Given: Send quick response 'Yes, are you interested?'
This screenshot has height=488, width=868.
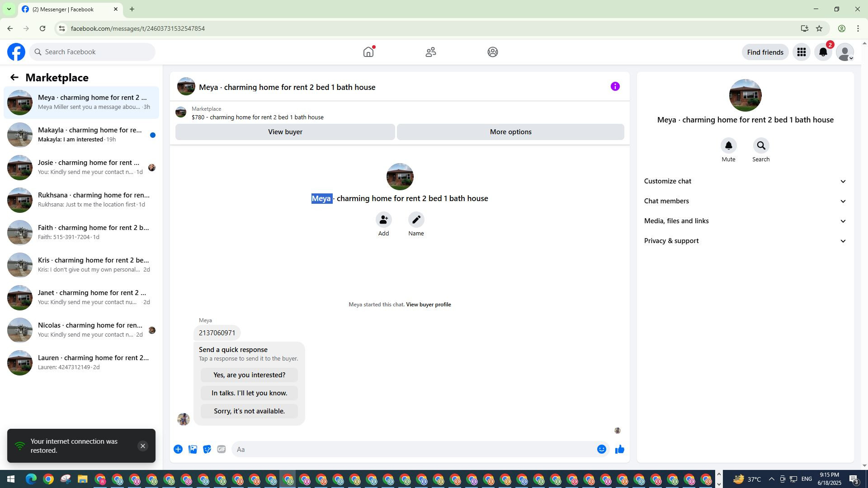Looking at the screenshot, I should point(249,375).
